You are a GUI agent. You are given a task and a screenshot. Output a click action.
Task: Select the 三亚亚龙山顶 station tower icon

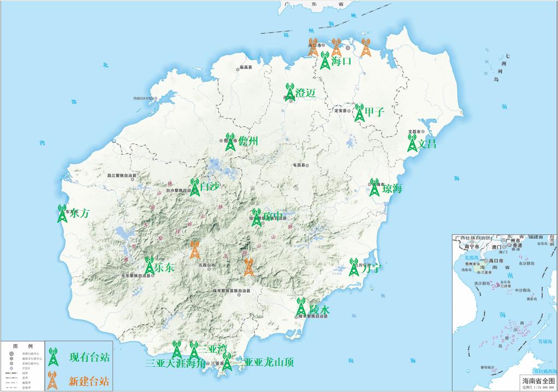[x=227, y=362]
